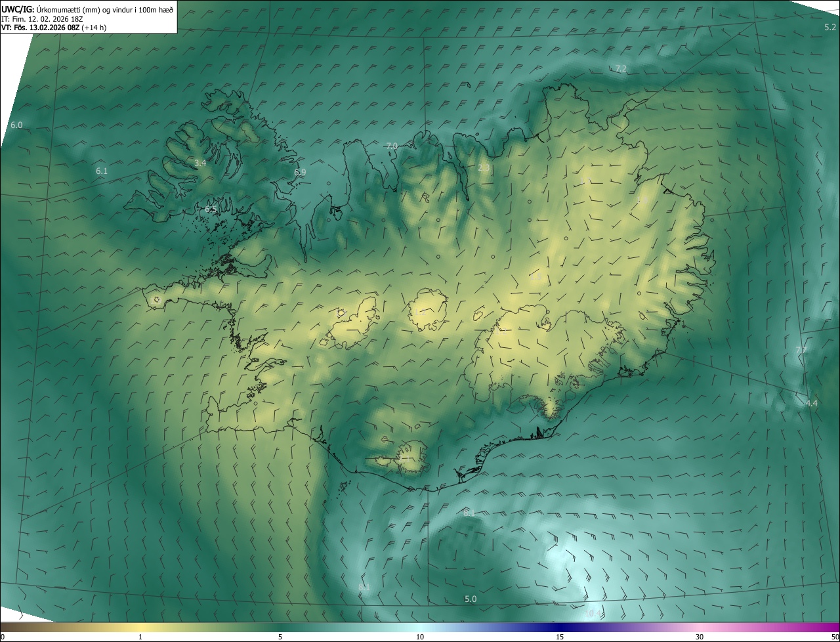Click the 0 tick label on the color scale
This screenshot has width=840, height=642.
pos(3,637)
